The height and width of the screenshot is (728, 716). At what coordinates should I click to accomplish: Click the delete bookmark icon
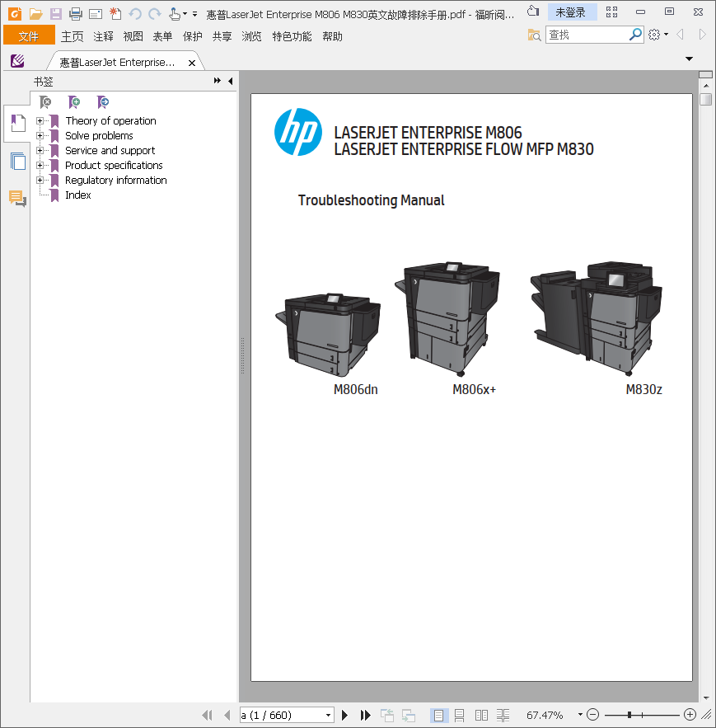45,101
